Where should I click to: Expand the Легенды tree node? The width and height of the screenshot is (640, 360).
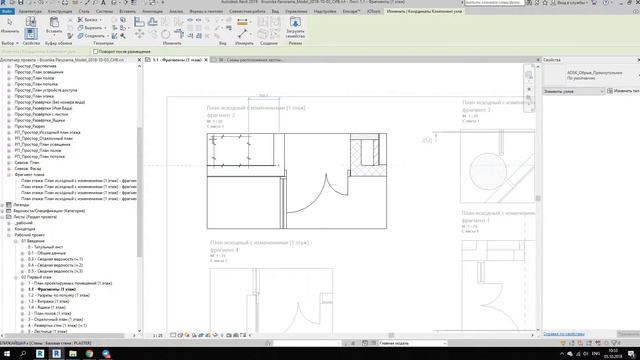tap(3, 205)
